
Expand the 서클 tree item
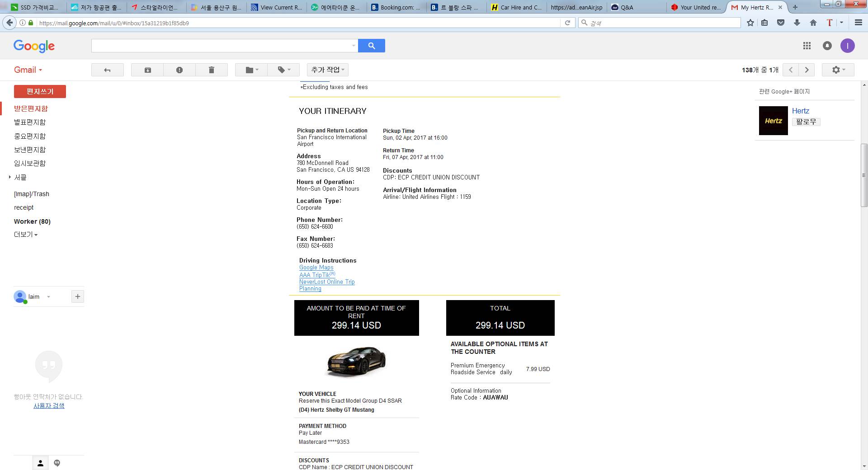[10, 177]
